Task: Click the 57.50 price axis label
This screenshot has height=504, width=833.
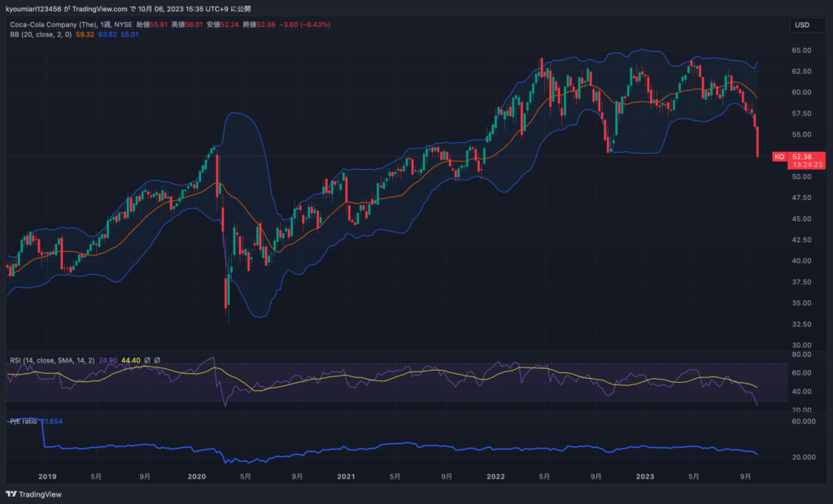Action: (x=801, y=114)
